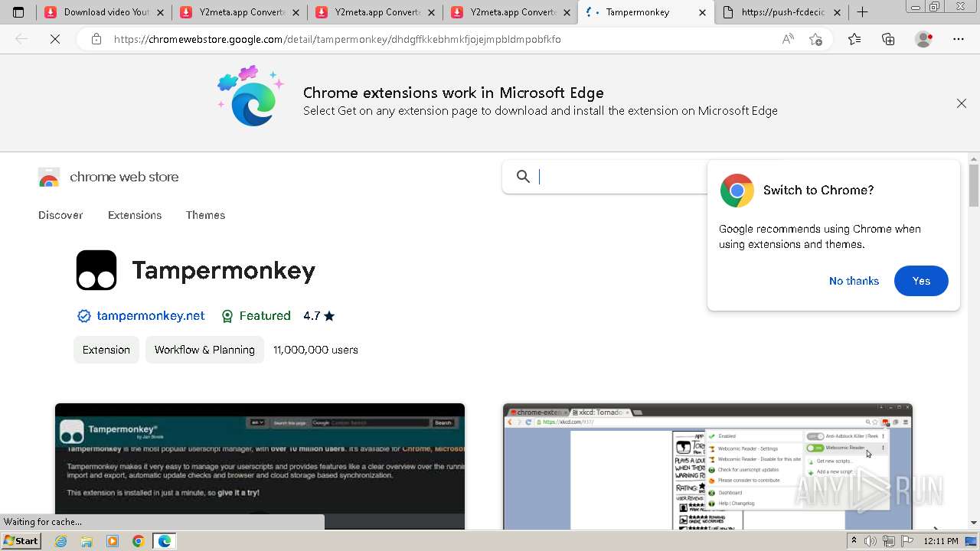Viewport: 980px width, 551px height.
Task: Switch to the push-fcdecic tab
Action: pos(782,12)
